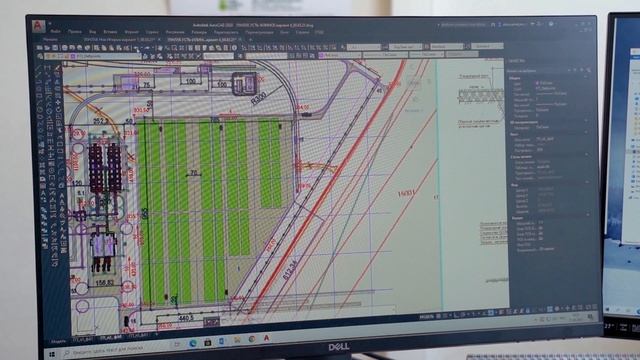The width and height of the screenshot is (640, 360).
Task: Open the Формат menu
Action: 131,31
